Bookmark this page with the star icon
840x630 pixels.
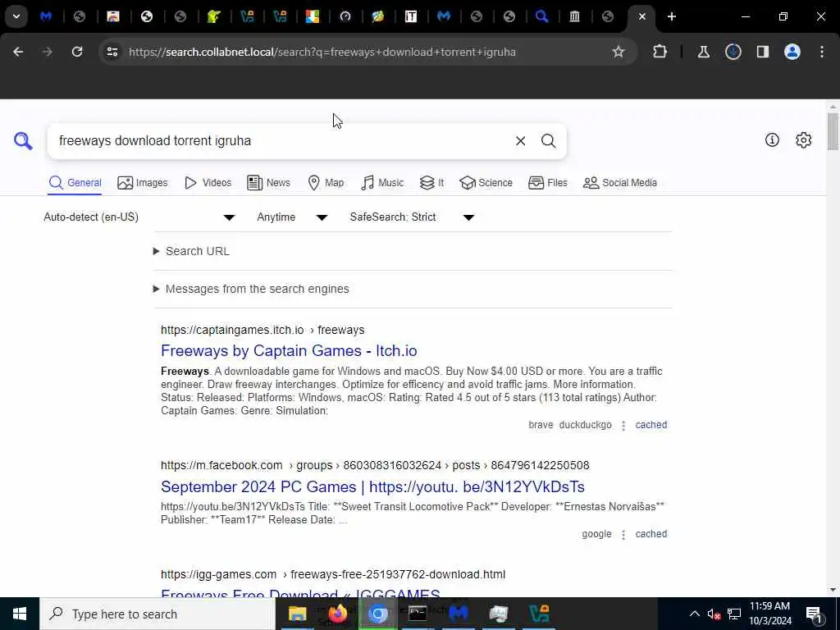(619, 52)
